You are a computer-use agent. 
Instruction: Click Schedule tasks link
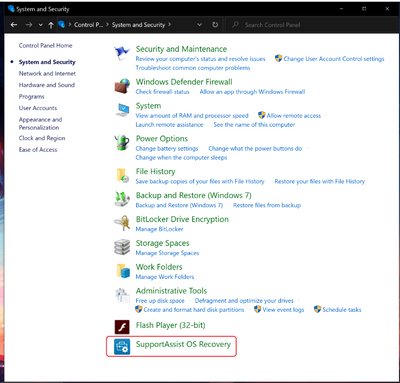pos(342,310)
